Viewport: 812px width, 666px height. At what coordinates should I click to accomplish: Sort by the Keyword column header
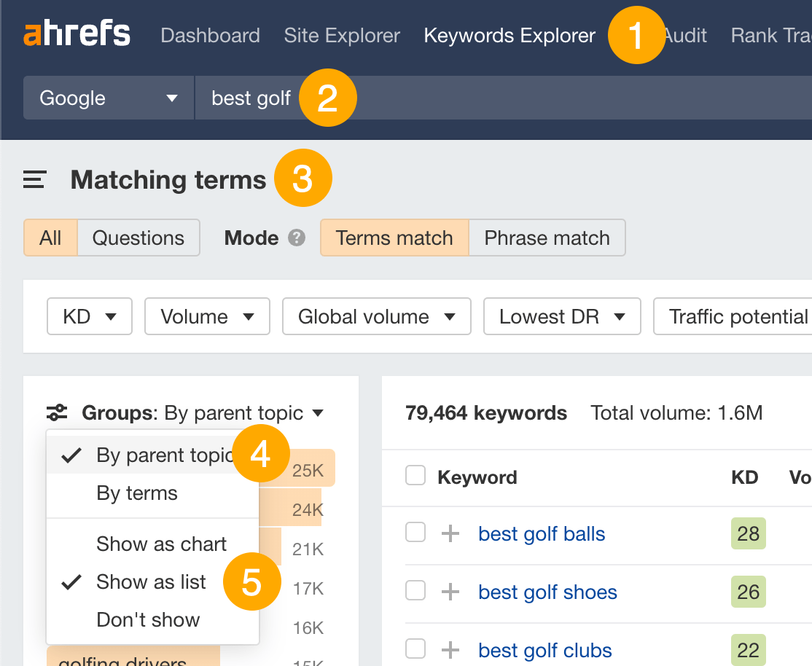tap(477, 477)
